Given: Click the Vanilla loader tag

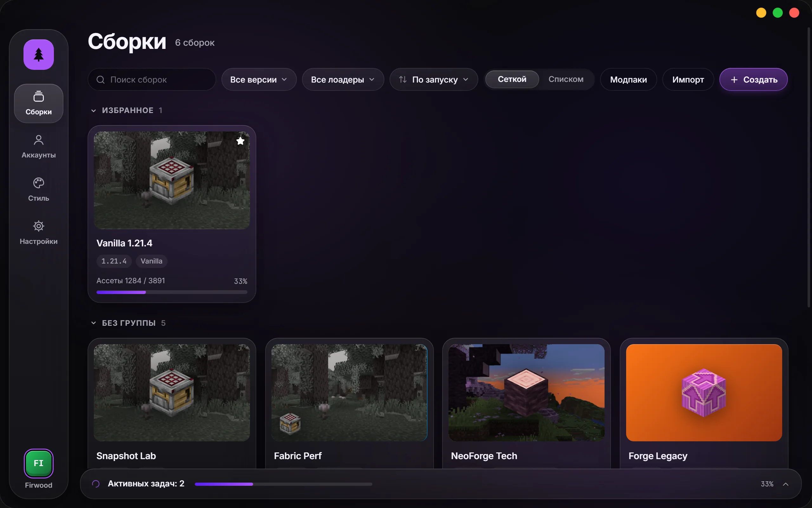Looking at the screenshot, I should (x=151, y=261).
